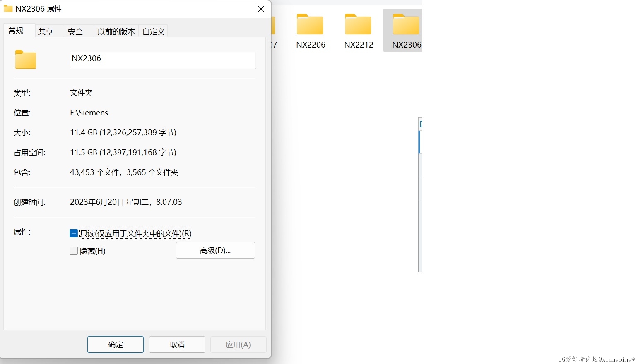Click the 确定 button
Viewport: 636px width, 364px height.
tap(116, 345)
